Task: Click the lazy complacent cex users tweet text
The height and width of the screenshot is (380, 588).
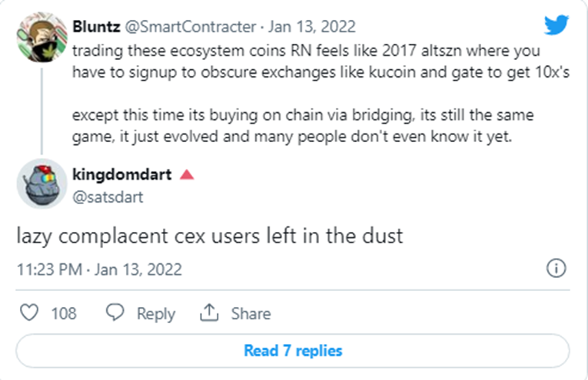Action: pos(210,236)
